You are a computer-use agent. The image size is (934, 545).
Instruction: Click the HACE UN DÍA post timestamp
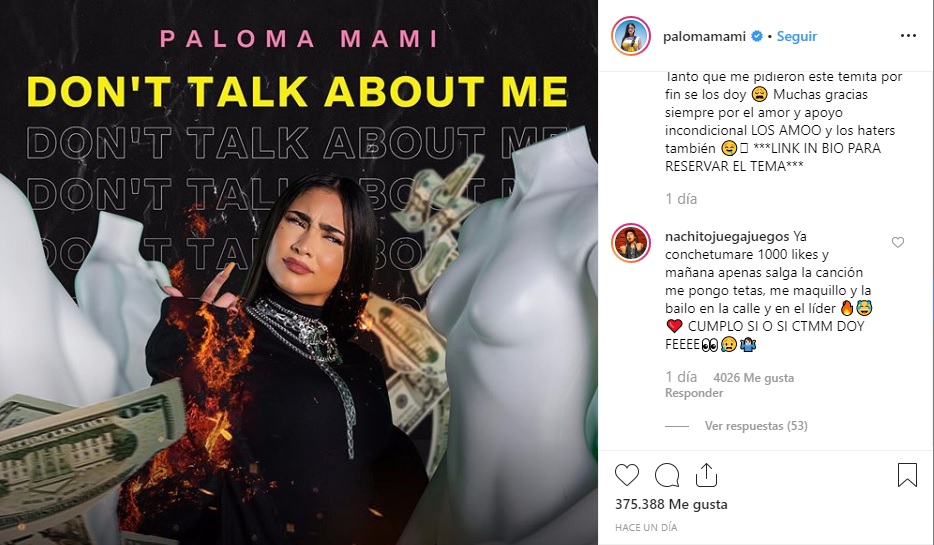[646, 527]
